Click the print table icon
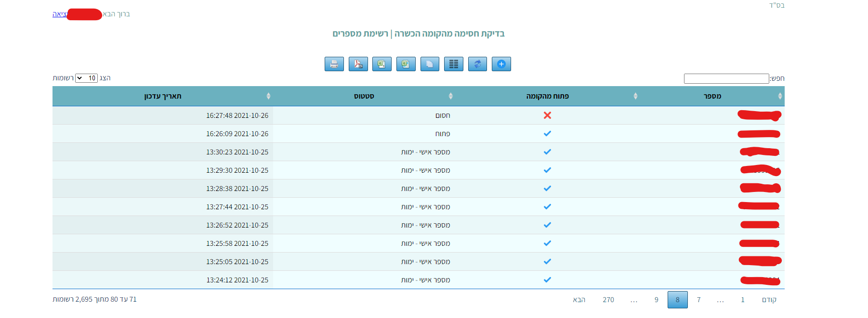This screenshot has width=868, height=318. coord(334,64)
